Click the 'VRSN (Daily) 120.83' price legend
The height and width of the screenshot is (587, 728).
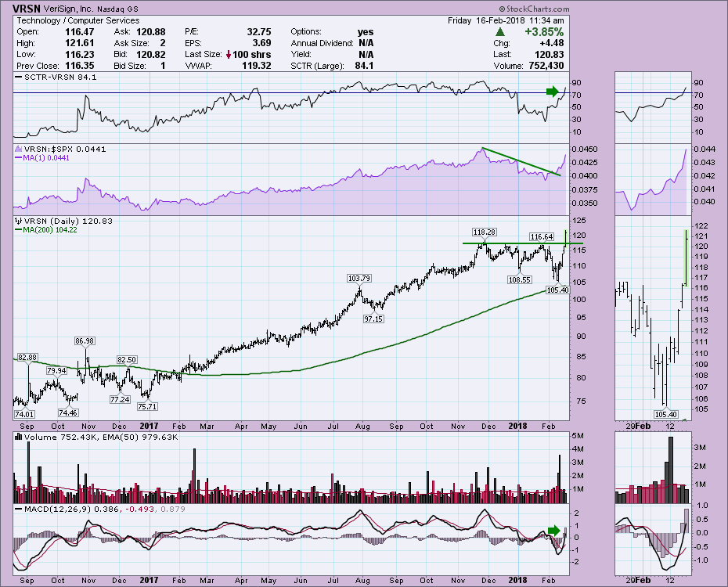pos(68,221)
